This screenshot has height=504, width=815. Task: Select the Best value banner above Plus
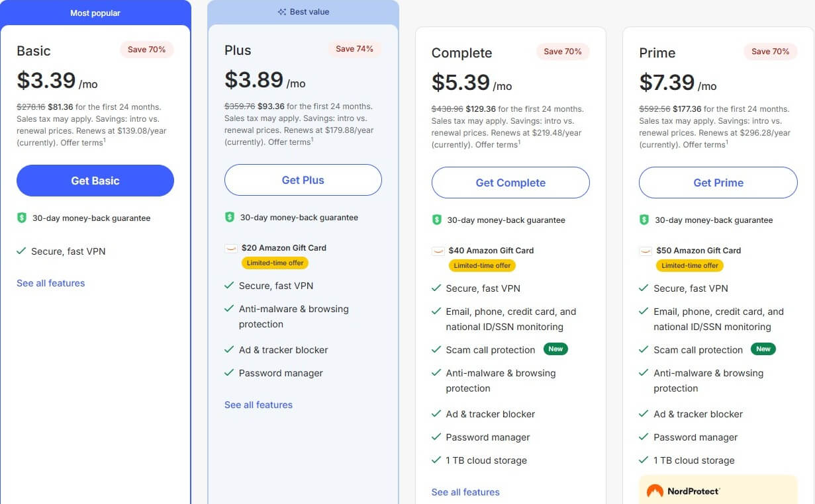[x=303, y=11]
